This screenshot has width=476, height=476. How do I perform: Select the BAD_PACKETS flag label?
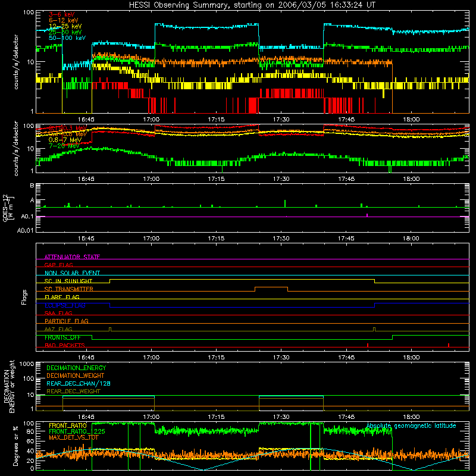point(65,345)
